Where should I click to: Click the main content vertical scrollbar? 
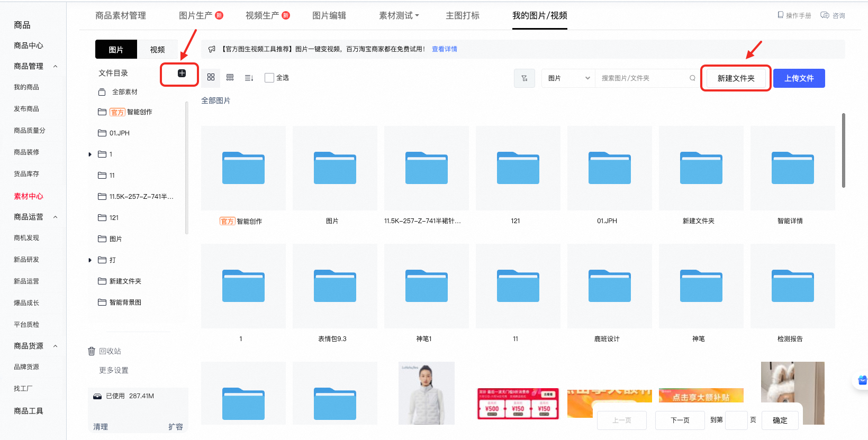pos(844,150)
